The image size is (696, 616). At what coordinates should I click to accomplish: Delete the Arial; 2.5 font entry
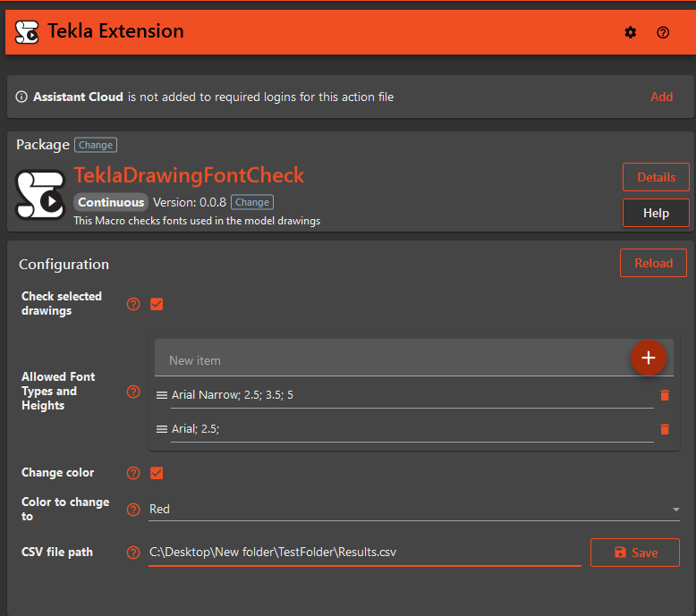pyautogui.click(x=664, y=429)
